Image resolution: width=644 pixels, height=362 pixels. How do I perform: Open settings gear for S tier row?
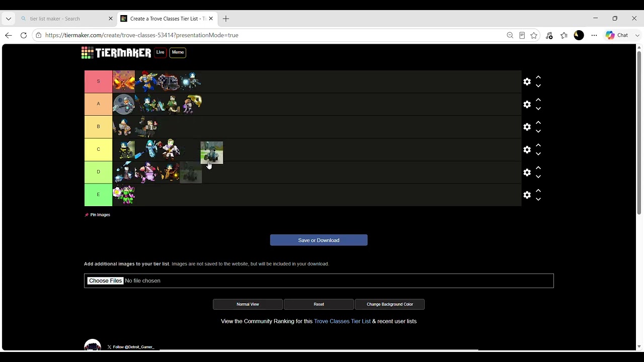pos(527,81)
